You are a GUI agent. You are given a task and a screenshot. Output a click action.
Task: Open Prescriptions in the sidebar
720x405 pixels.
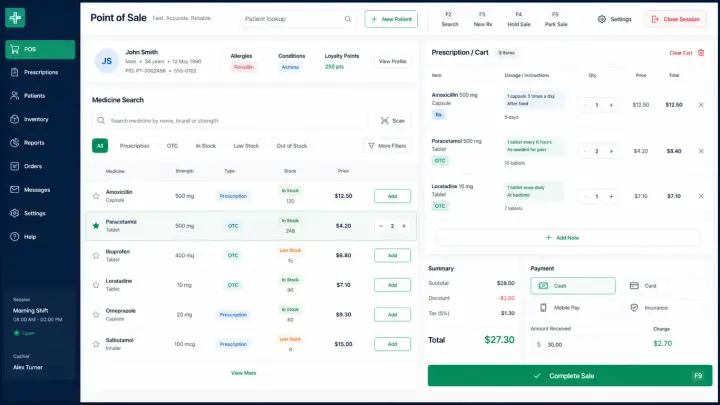[x=40, y=72]
